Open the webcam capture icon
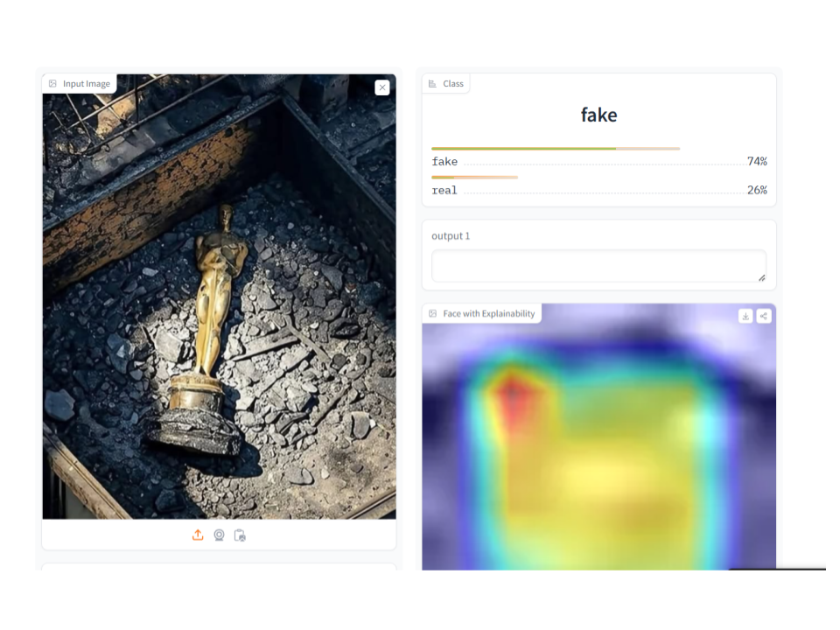Viewport: 840px width, 630px height. 219,535
